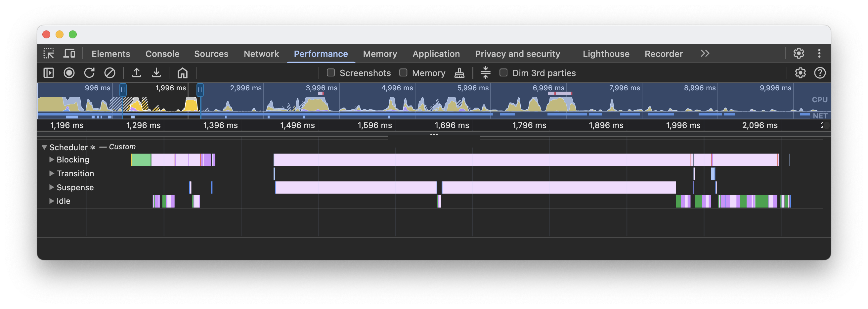Click the upload profile icon

point(137,73)
